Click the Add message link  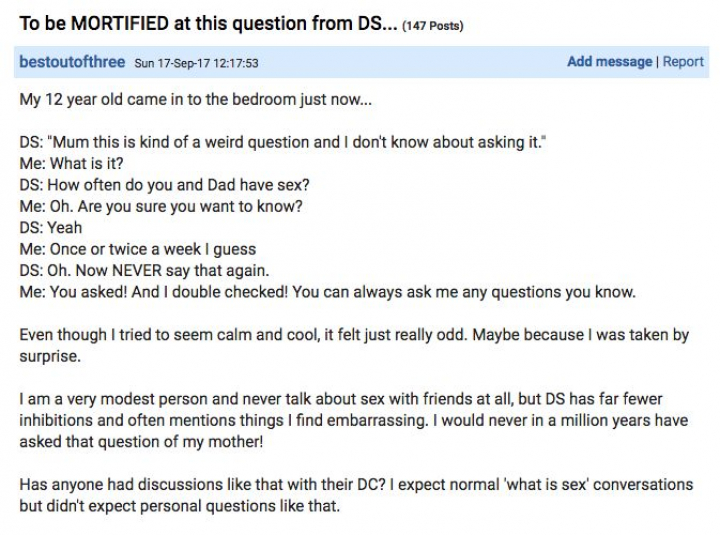pyautogui.click(x=609, y=62)
